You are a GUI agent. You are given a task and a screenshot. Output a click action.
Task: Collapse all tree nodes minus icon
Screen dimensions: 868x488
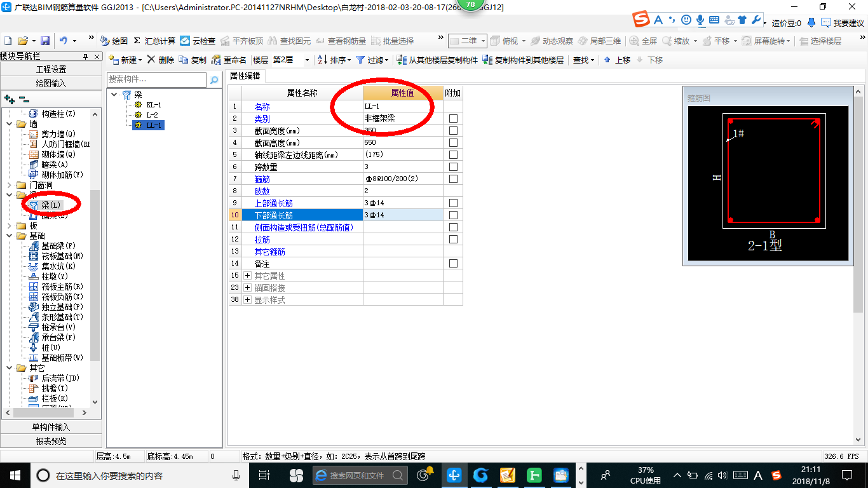click(24, 99)
